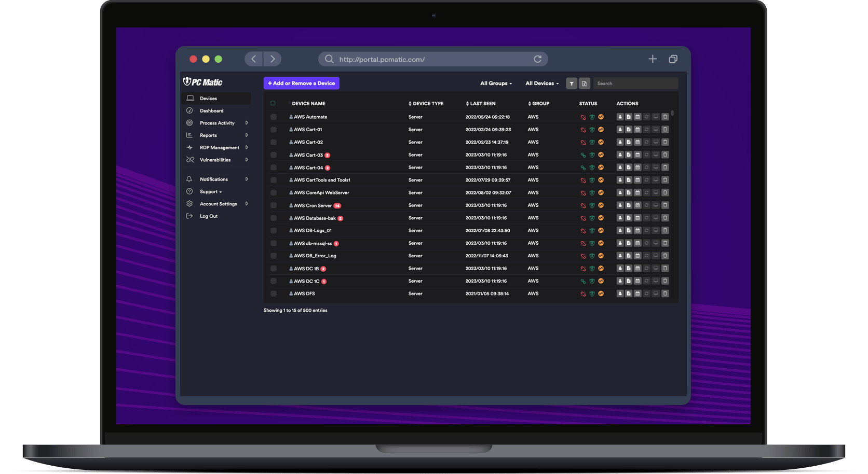
Task: Click the Excel export icon
Action: [x=584, y=83]
